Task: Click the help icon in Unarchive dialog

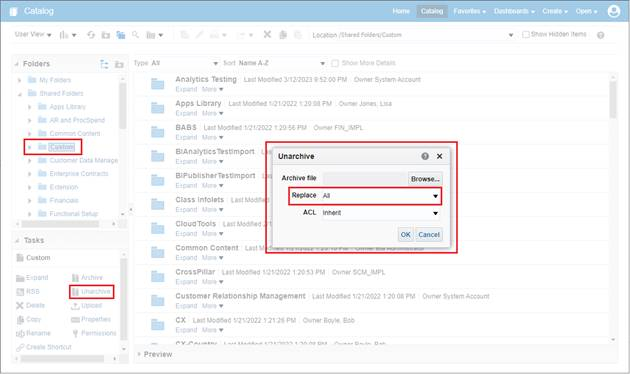Action: (x=425, y=156)
